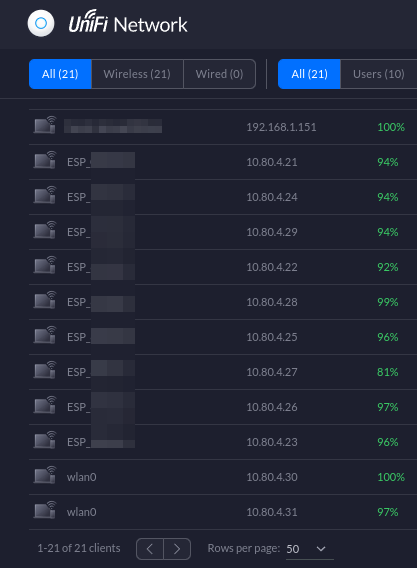Go to next page of clients
417x568 pixels.
pos(177,549)
